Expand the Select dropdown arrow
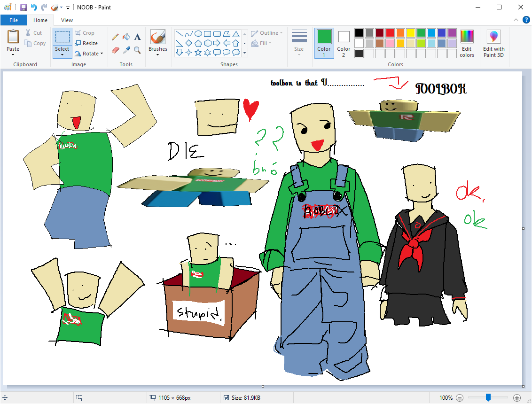 tap(62, 54)
